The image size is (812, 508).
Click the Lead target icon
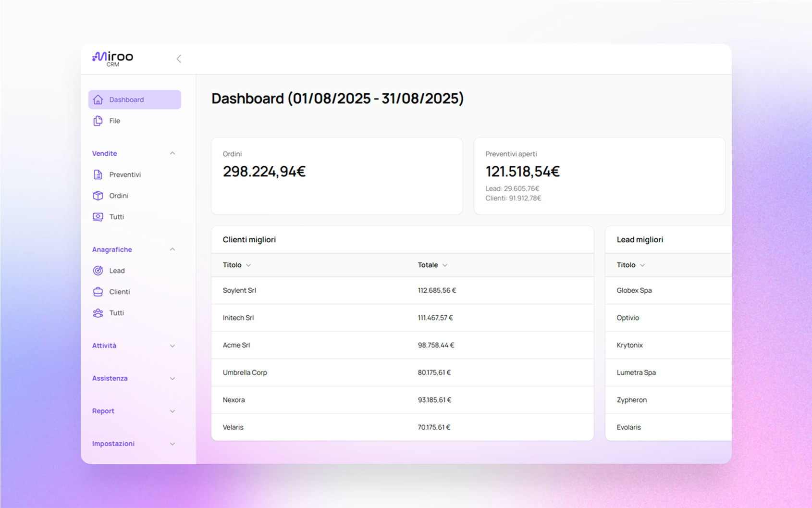tap(98, 271)
